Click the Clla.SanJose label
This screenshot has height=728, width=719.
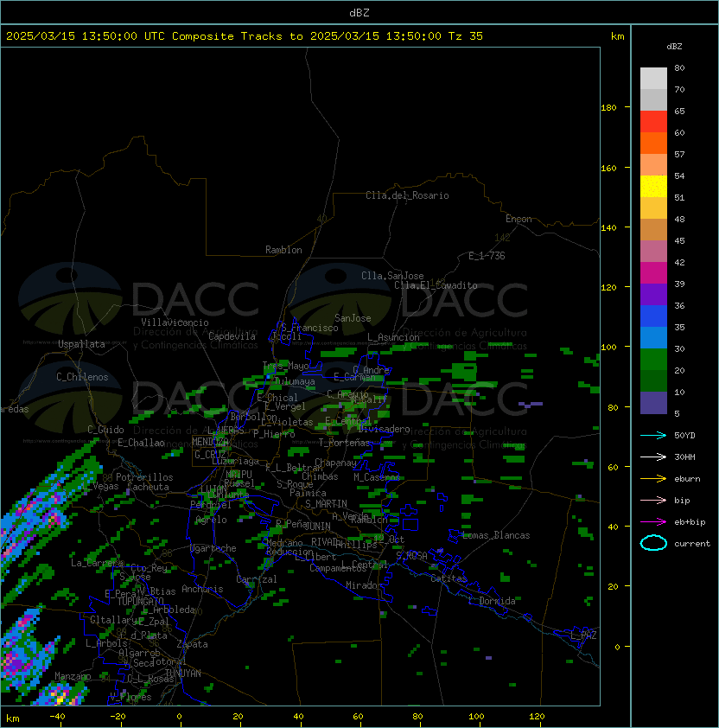[x=392, y=276]
